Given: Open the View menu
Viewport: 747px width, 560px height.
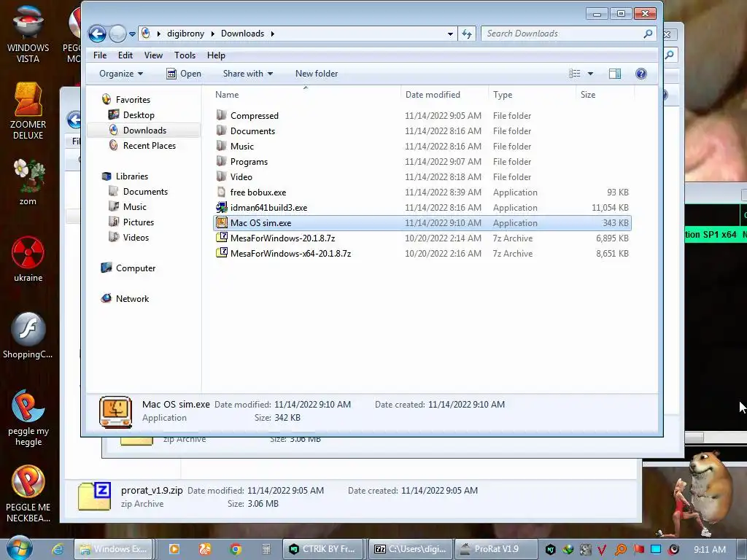Looking at the screenshot, I should 153,55.
